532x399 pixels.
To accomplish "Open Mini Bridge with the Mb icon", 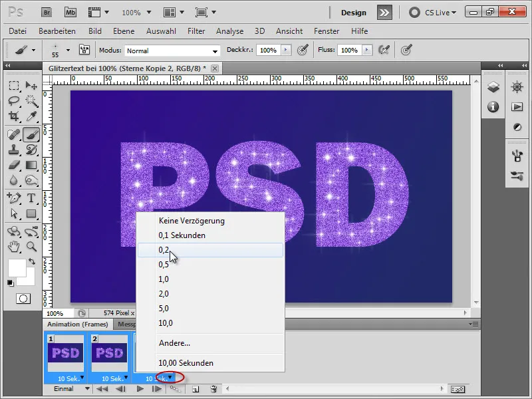I will [70, 13].
